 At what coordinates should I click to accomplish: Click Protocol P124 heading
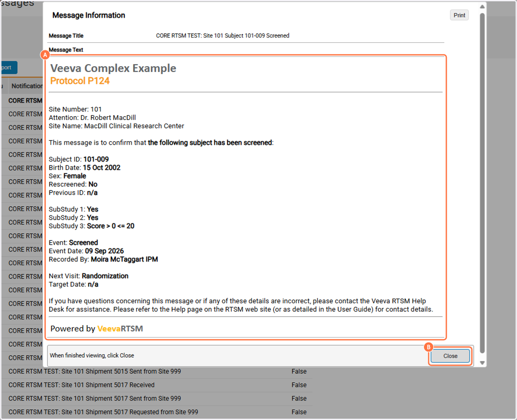[80, 81]
